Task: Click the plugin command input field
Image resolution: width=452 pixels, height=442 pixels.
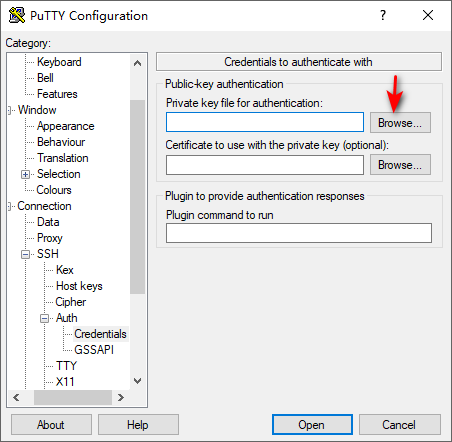Action: 299,233
